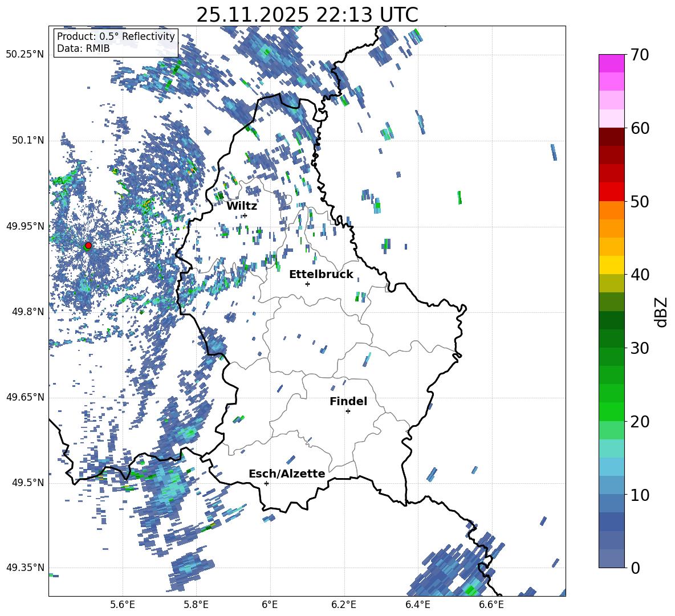Click the title '25.11.2025 22:13 UTC'

(x=307, y=15)
